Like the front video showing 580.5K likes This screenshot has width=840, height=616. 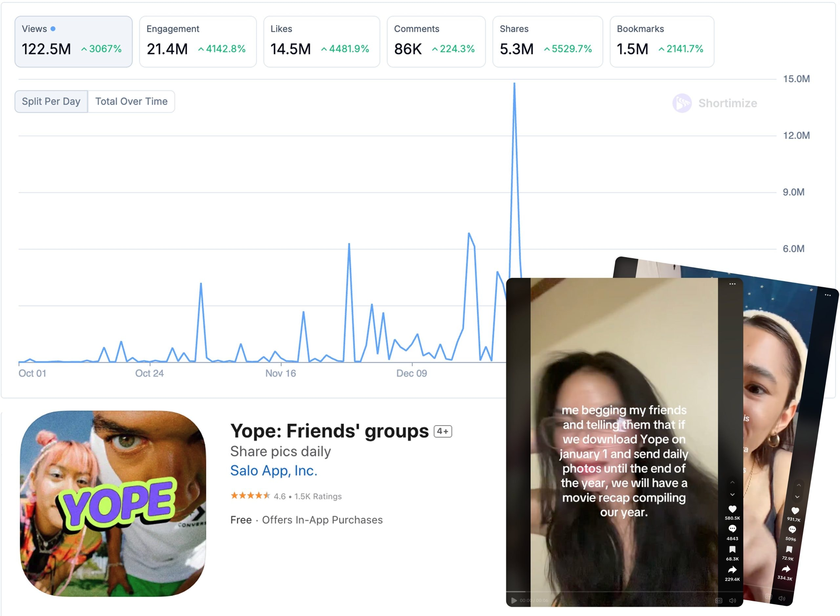[x=732, y=509]
